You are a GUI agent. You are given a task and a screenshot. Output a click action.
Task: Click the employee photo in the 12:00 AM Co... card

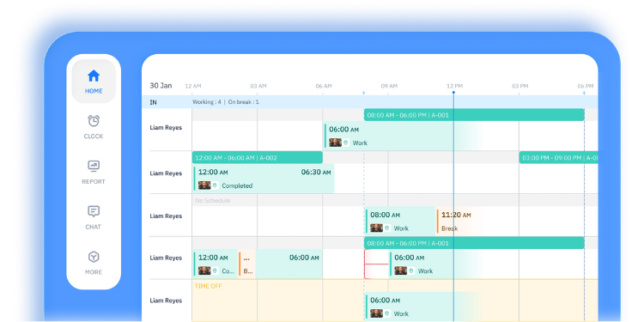pyautogui.click(x=204, y=271)
